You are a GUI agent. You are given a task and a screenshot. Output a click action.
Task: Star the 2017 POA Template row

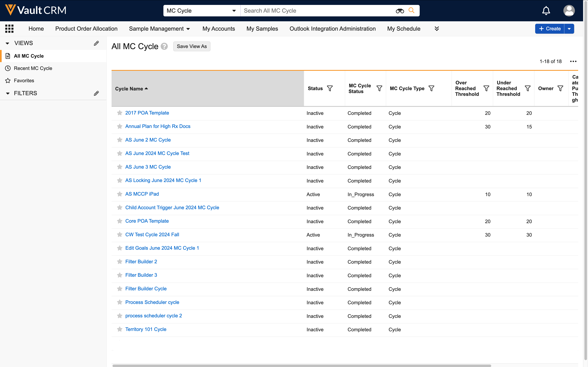[x=120, y=113]
